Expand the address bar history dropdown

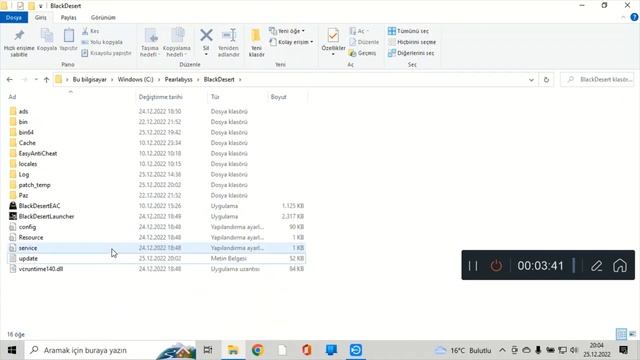click(x=531, y=80)
